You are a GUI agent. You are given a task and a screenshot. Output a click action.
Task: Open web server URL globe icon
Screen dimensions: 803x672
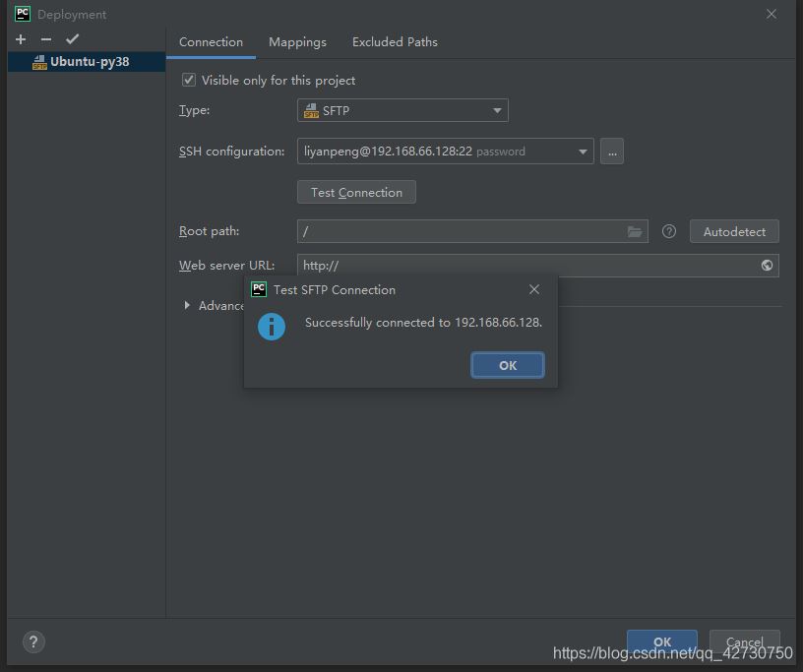point(767,266)
